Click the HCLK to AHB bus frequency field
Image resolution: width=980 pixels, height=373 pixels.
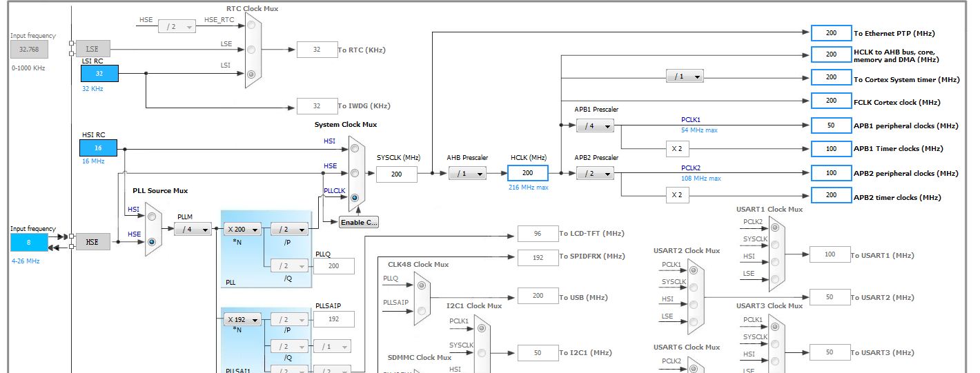pos(831,54)
